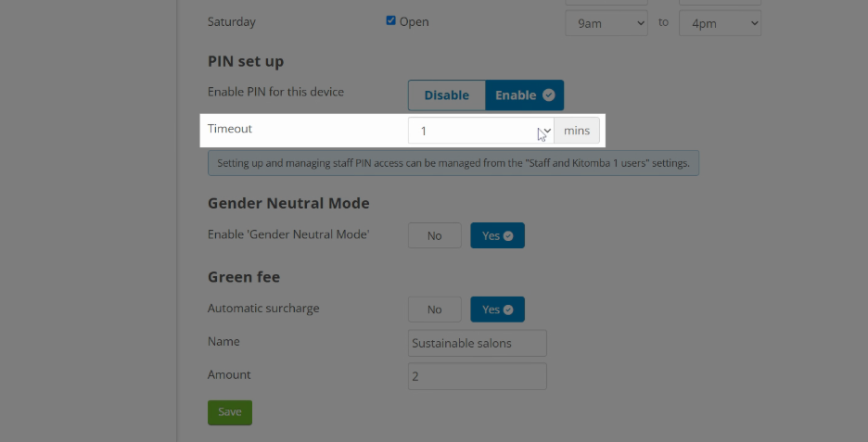Toggle the Saturday Open checkbox
The width and height of the screenshot is (868, 442).
[390, 20]
